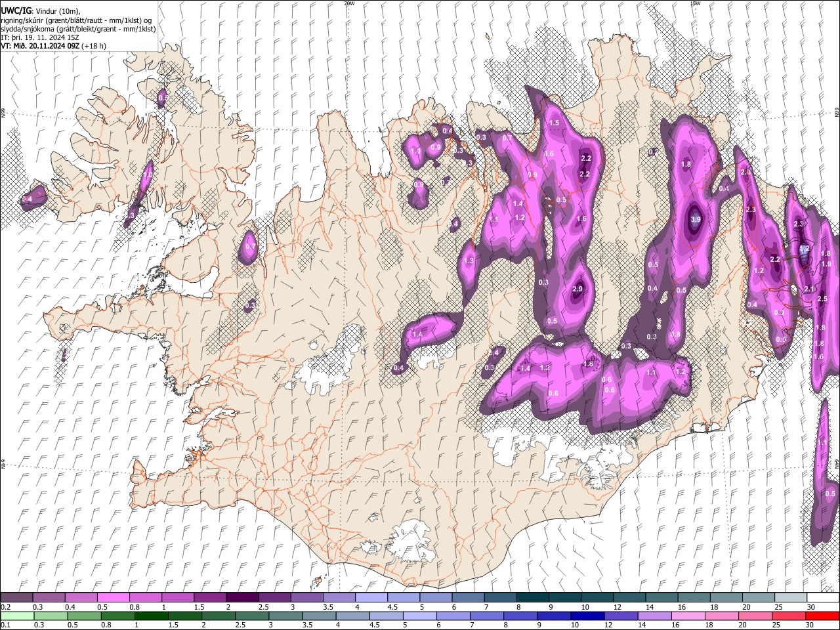Viewport: 840px width, 630px height.
Task: Select the 15W longitude label at the top
Action: (695, 3)
